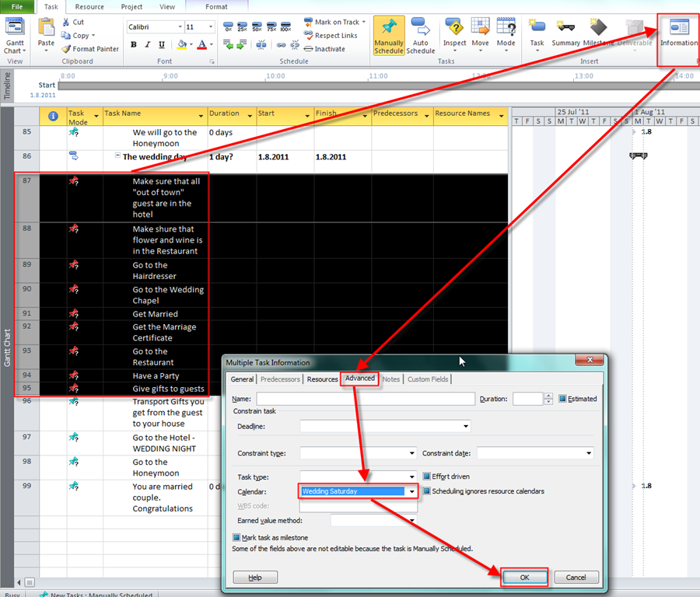Toggle the Effort driven checkbox

click(x=426, y=477)
